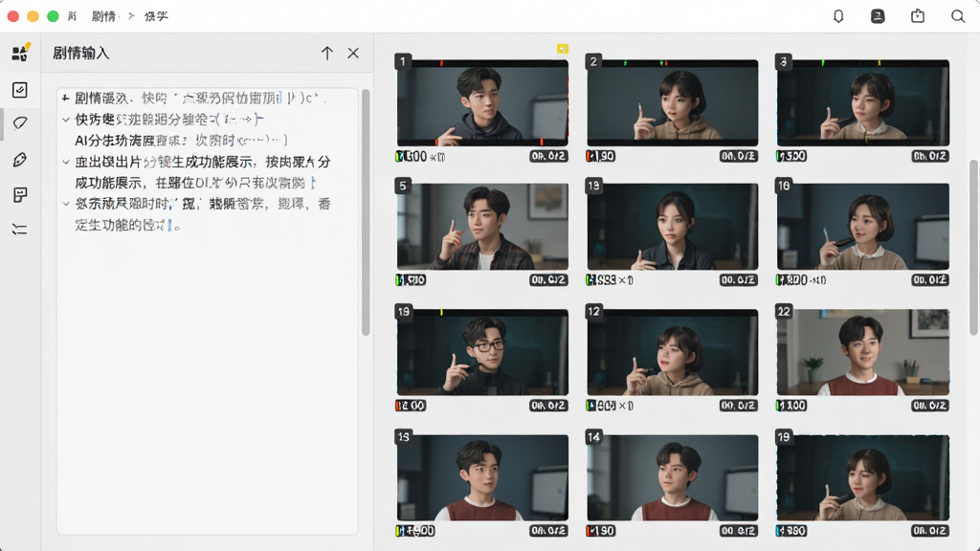Click the text line starting with AI分
Screen dimensions: 980x551
[181, 140]
